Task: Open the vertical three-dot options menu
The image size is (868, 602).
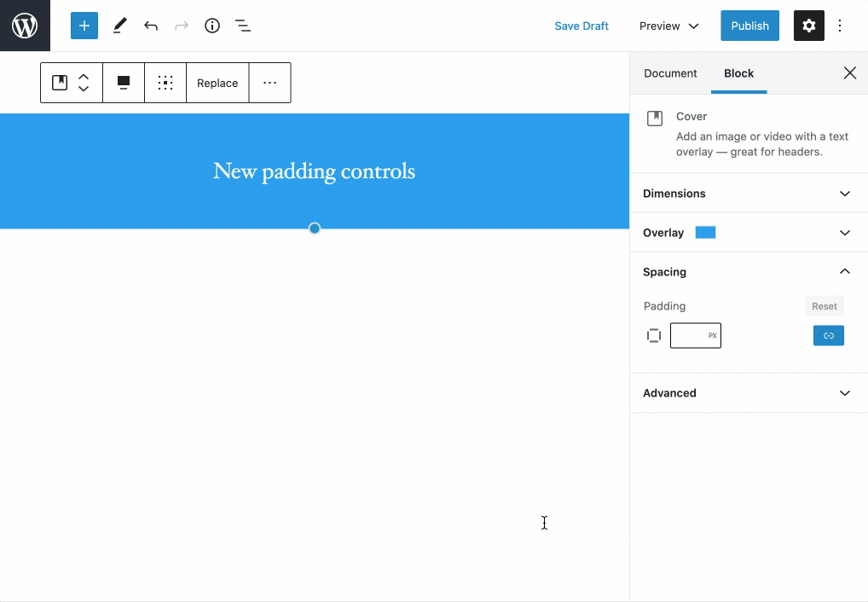Action: (840, 26)
